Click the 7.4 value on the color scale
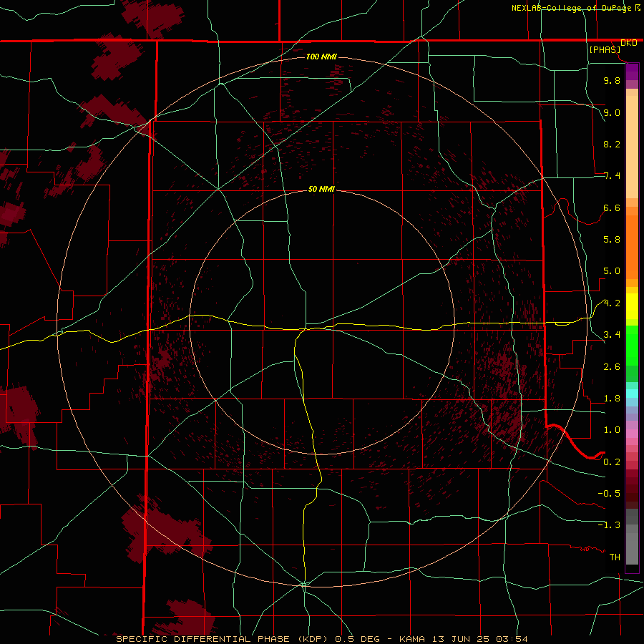 coord(612,176)
